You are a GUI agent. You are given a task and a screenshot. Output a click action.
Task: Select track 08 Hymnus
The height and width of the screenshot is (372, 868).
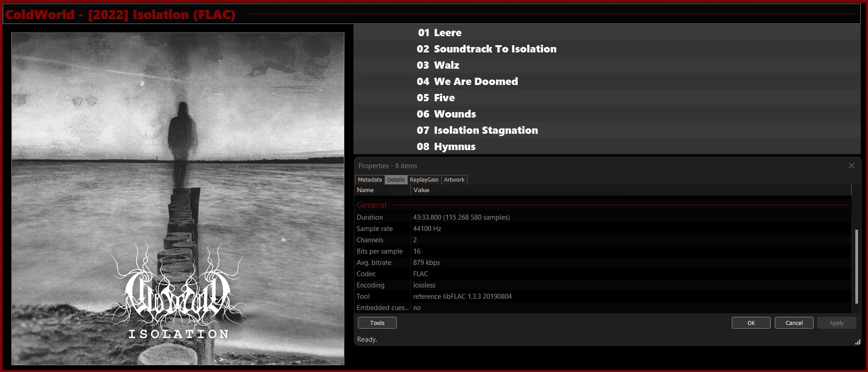(607, 146)
